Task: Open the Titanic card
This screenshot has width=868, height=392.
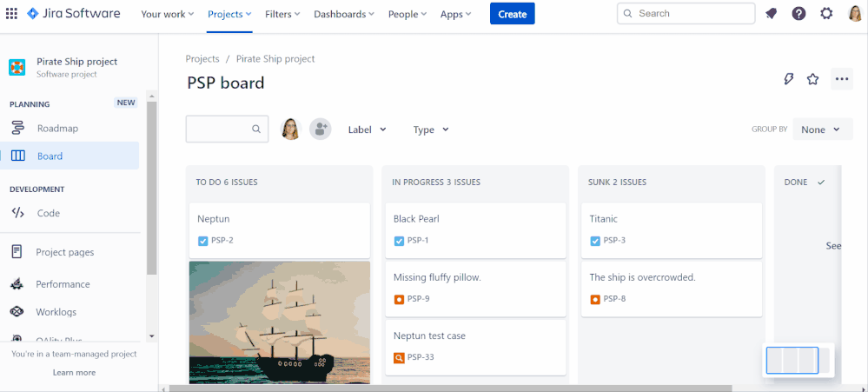Action: (x=672, y=230)
